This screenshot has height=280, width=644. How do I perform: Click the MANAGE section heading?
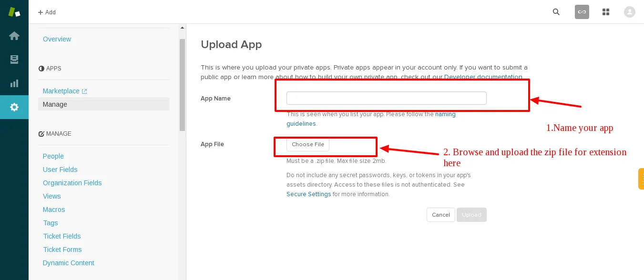55,134
